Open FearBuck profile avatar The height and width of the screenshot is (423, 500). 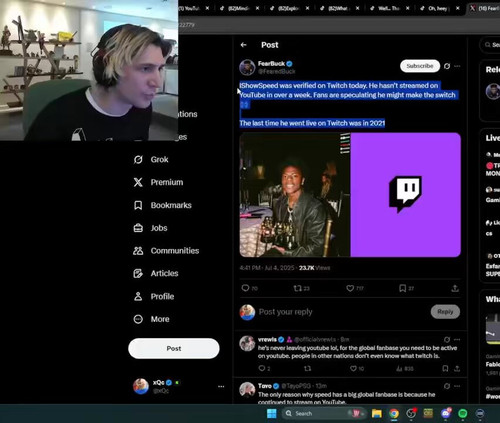(x=247, y=67)
